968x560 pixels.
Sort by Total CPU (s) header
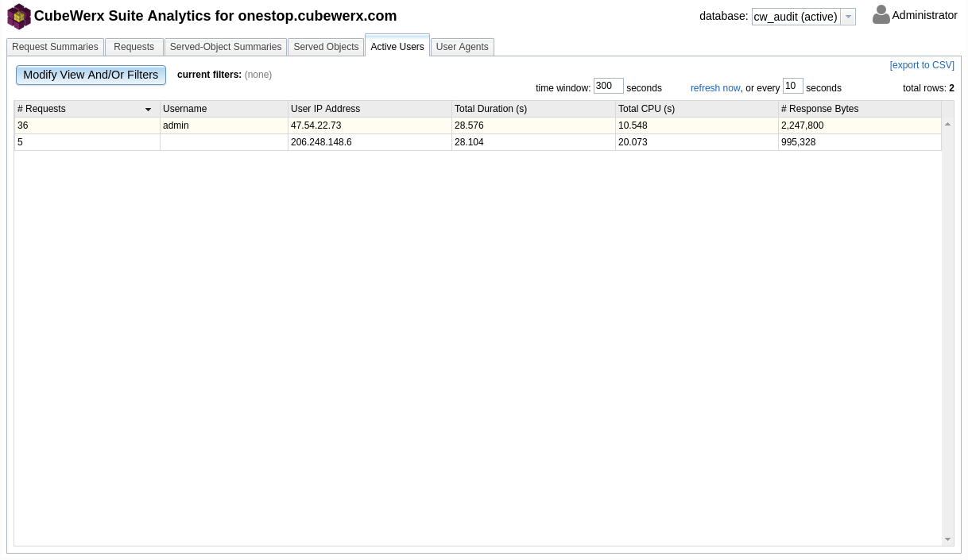[x=697, y=109]
